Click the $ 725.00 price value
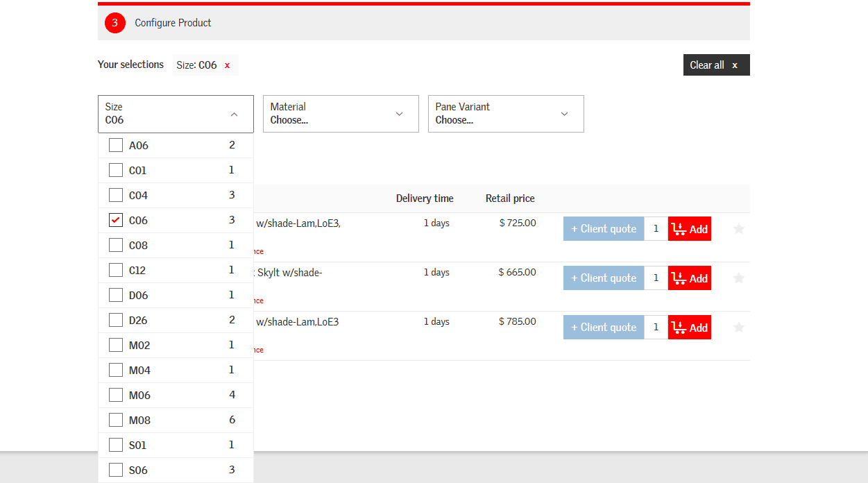 518,223
